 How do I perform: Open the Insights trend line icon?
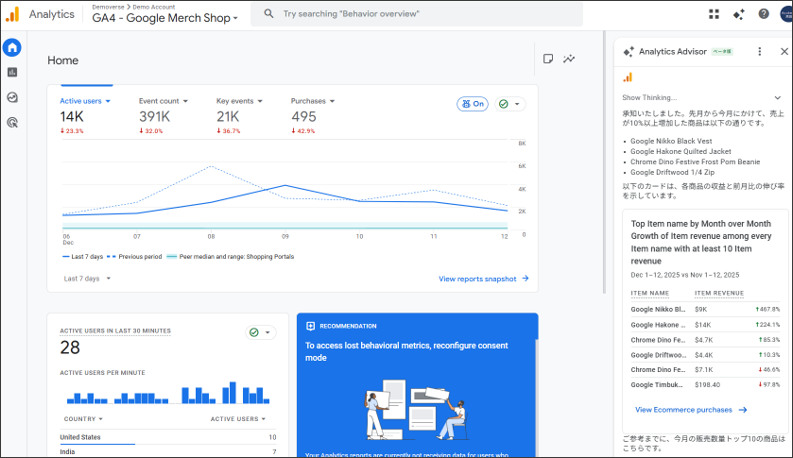point(569,59)
